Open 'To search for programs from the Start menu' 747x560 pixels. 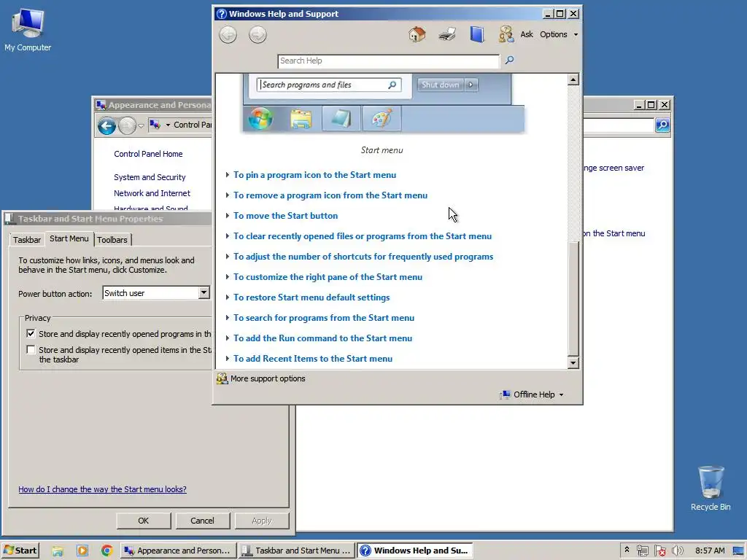323,318
